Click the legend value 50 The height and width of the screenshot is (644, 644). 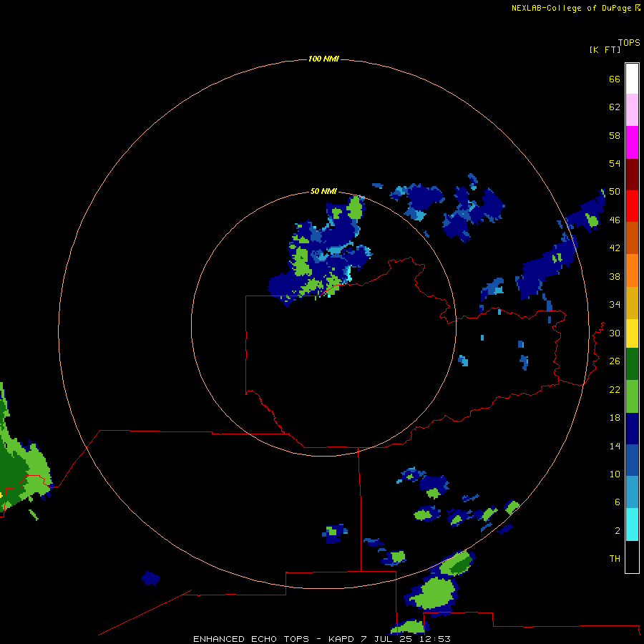[x=615, y=192]
